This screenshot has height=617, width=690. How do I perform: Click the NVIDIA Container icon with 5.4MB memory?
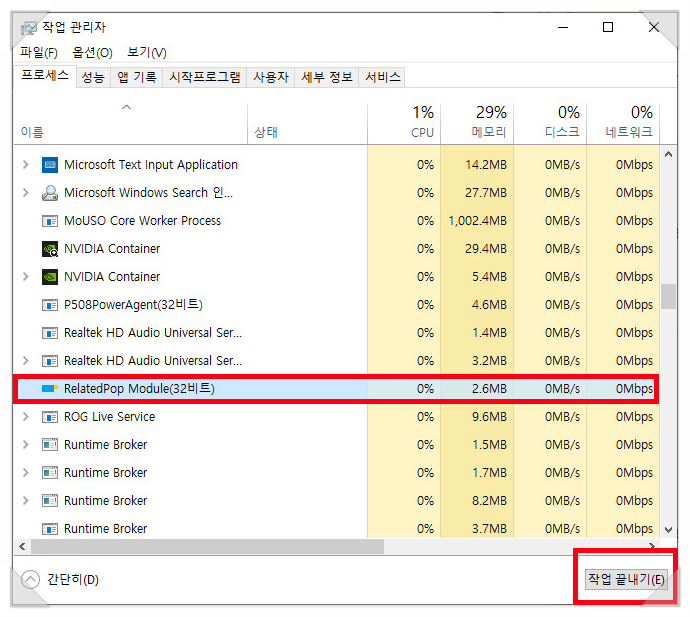[50, 277]
